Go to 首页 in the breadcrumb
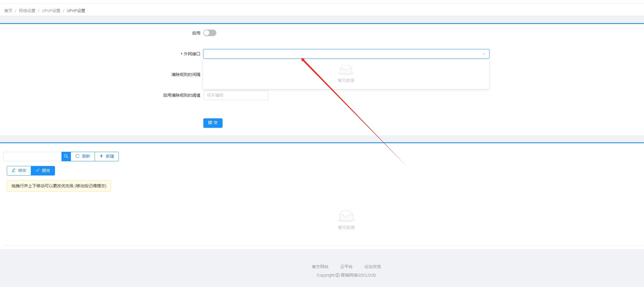Viewport: 644px width, 287px height. coord(8,11)
